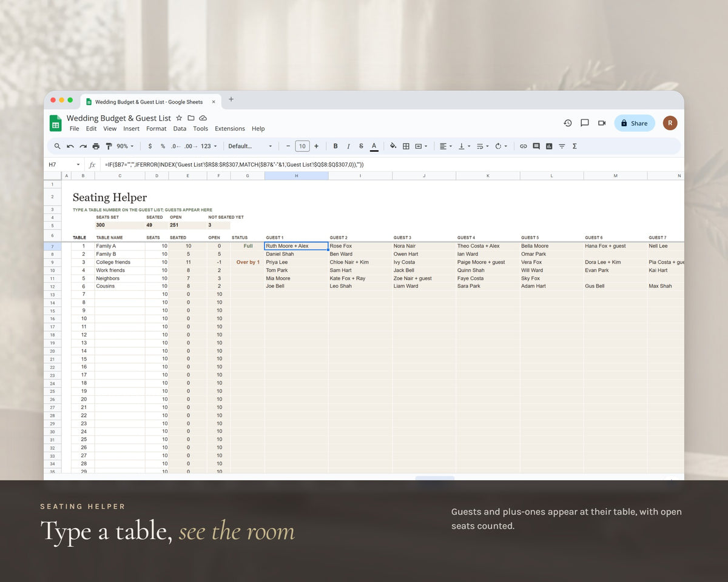Image resolution: width=728 pixels, height=582 pixels.
Task: Print the spreadsheet
Action: [x=96, y=146]
